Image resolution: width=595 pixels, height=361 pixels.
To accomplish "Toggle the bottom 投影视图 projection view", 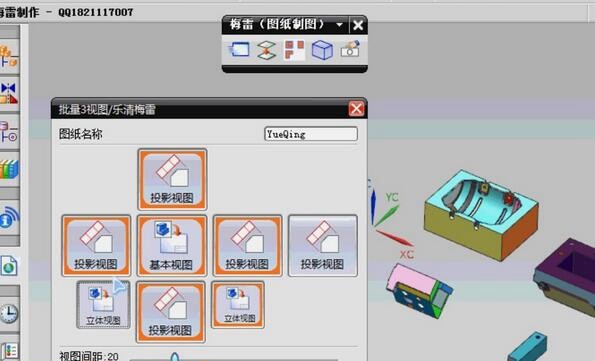I will (x=170, y=312).
